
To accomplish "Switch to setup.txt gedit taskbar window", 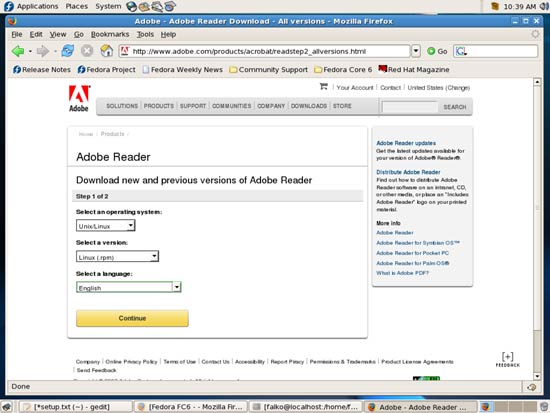I will 75,407.
